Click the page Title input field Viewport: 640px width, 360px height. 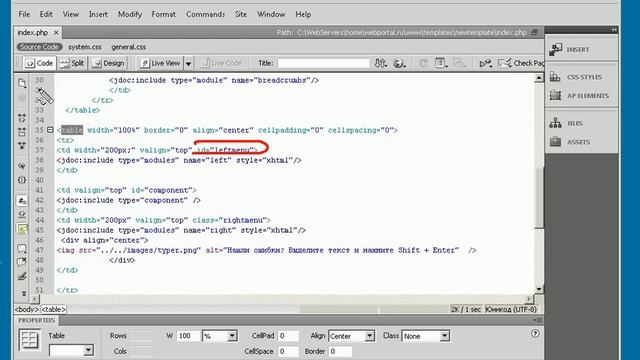323,63
